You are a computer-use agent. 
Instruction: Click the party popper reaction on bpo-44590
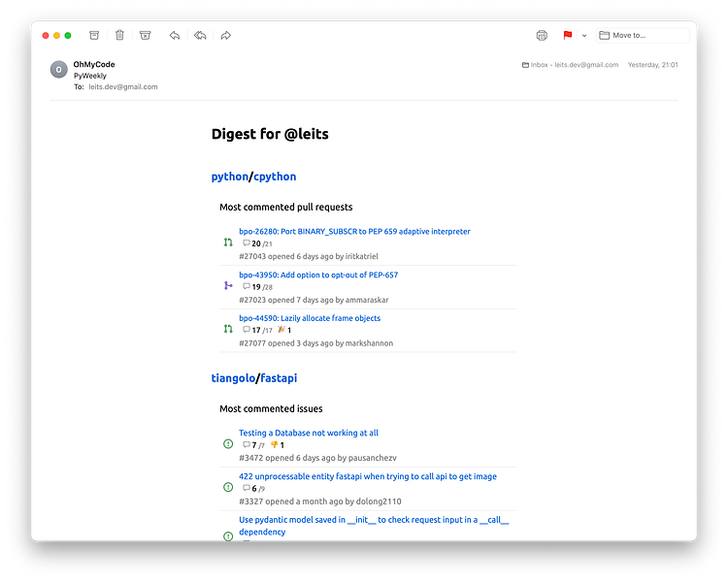point(281,330)
